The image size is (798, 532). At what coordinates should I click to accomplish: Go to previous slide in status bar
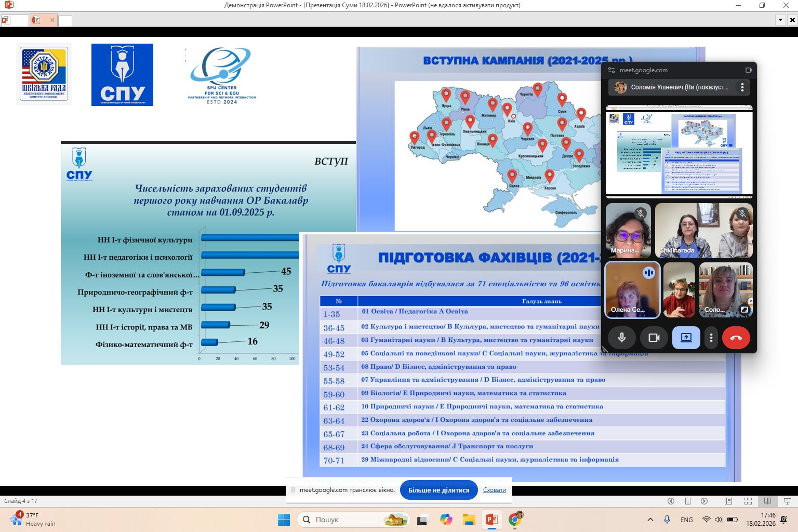[x=671, y=501]
